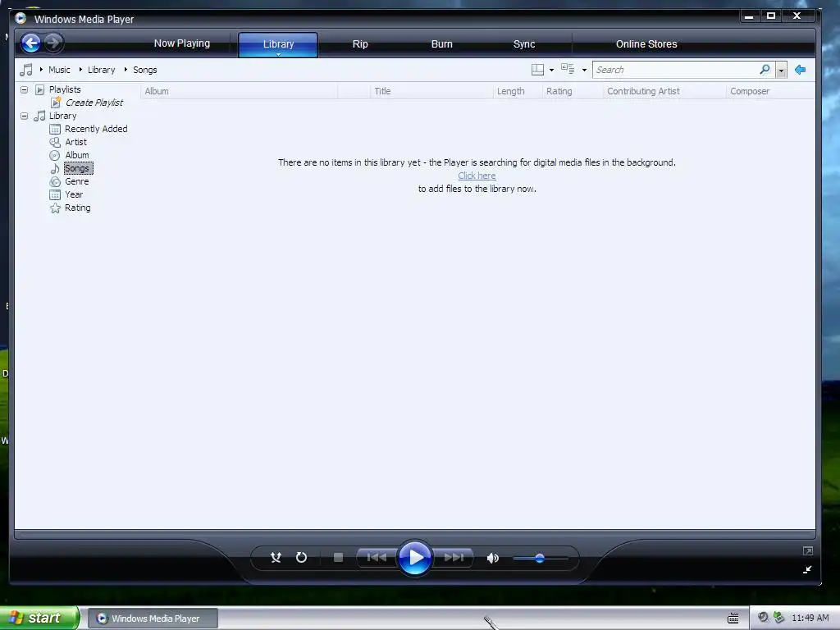Collapse the Playlists tree node

pyautogui.click(x=24, y=89)
